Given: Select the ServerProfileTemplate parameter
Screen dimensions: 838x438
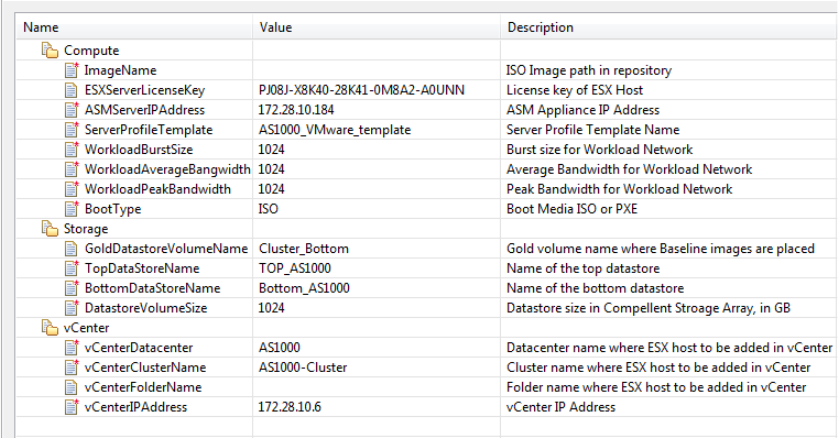Looking at the screenshot, I should [x=148, y=130].
